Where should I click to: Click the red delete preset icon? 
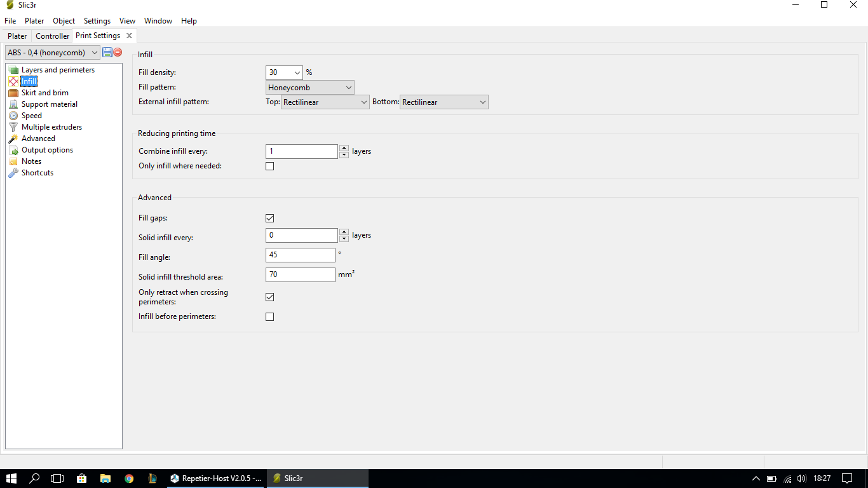(118, 52)
